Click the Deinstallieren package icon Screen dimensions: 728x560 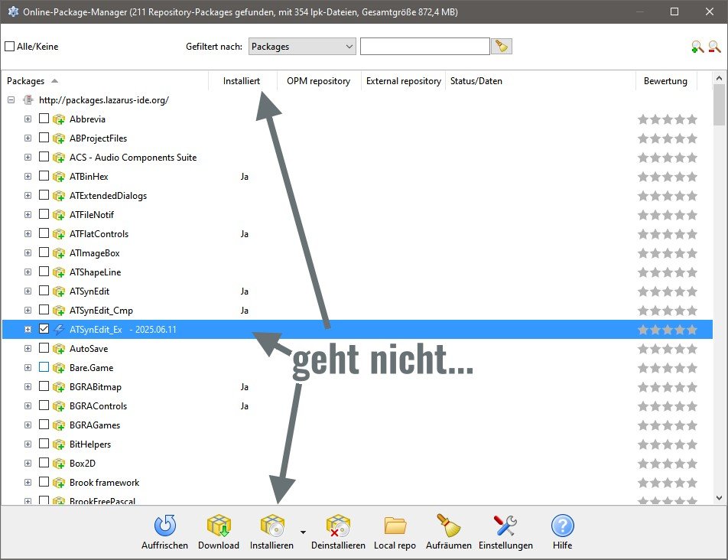(x=338, y=526)
